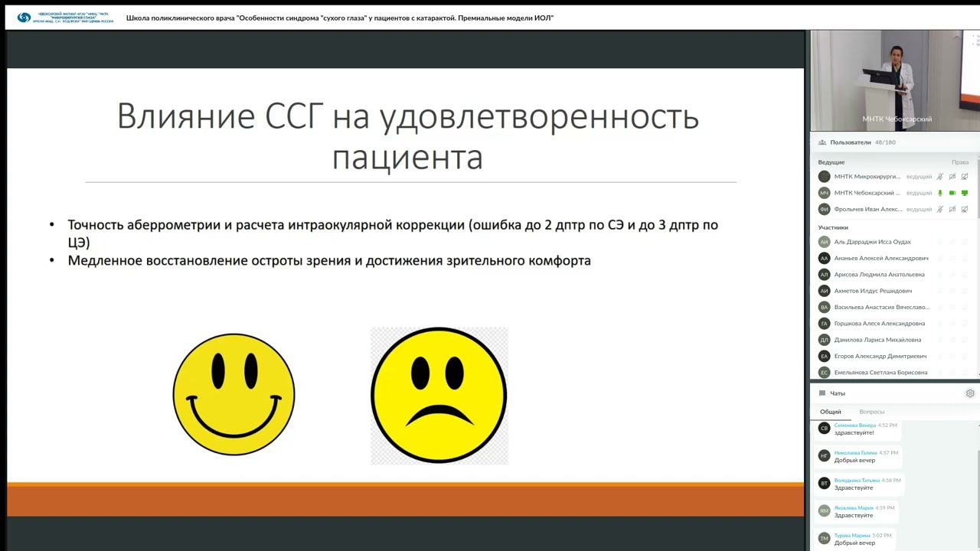Click ЕС avatar of Емельянова Светлана
The height and width of the screenshot is (551, 980).
pyautogui.click(x=825, y=373)
